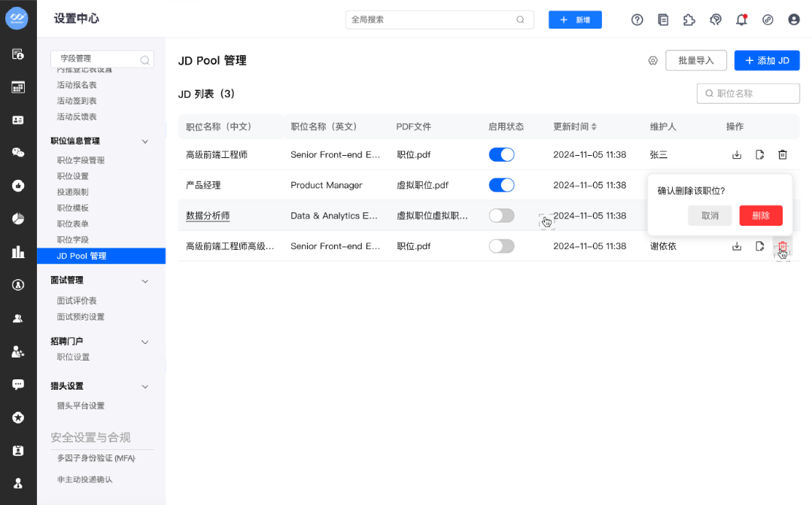812x505 pixels.
Task: Open the puzzle piece plugin icon
Action: [x=689, y=20]
